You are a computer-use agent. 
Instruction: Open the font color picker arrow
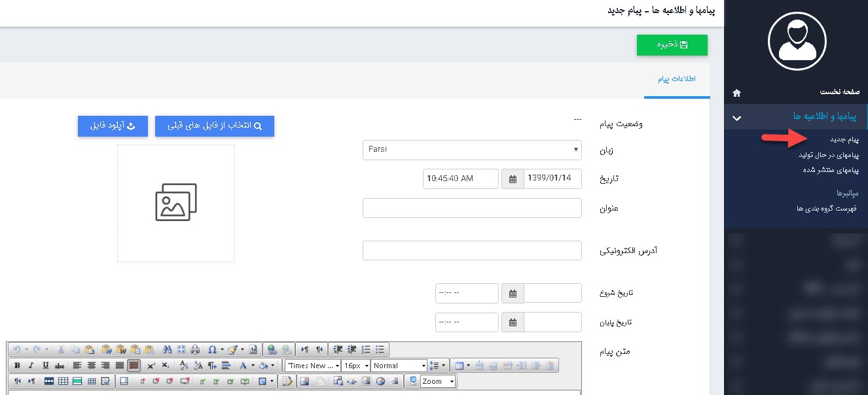[x=253, y=366]
